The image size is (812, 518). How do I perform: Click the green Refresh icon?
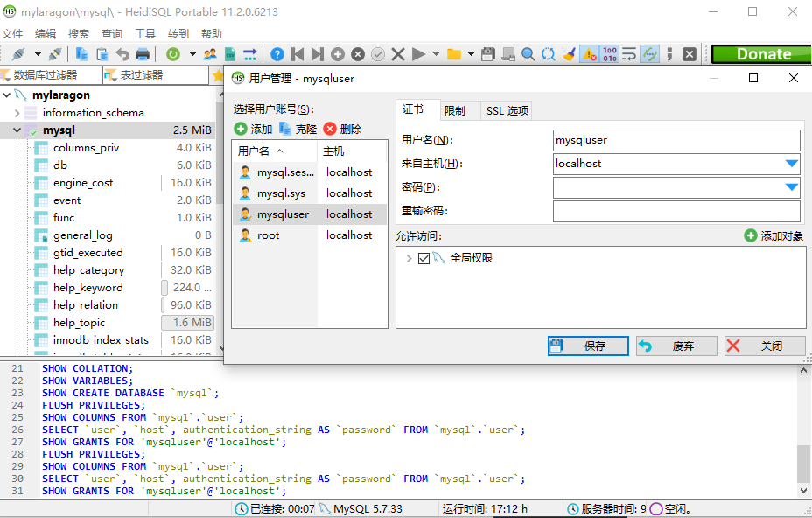coord(173,54)
